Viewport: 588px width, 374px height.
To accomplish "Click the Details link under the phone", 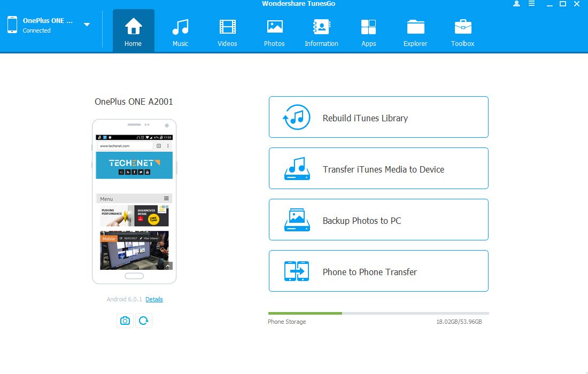I will [154, 299].
